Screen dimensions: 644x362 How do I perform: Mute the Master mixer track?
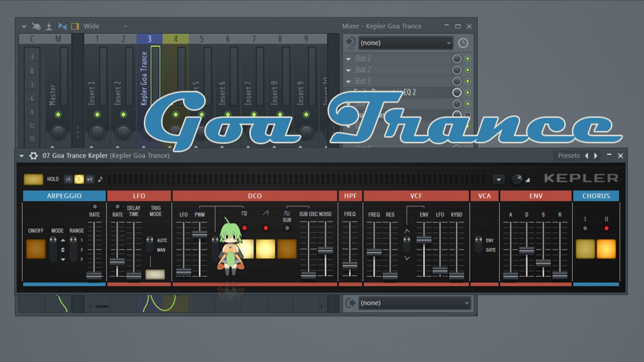pos(58,115)
